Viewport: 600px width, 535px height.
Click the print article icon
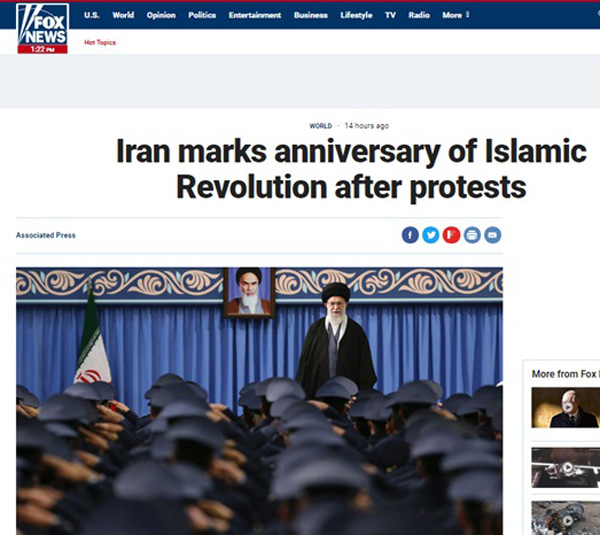(x=472, y=235)
